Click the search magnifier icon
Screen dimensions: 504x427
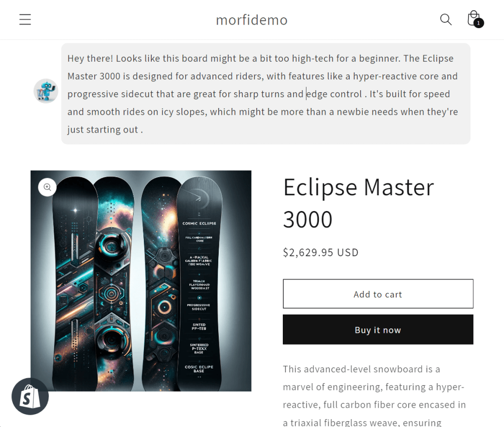click(x=445, y=20)
